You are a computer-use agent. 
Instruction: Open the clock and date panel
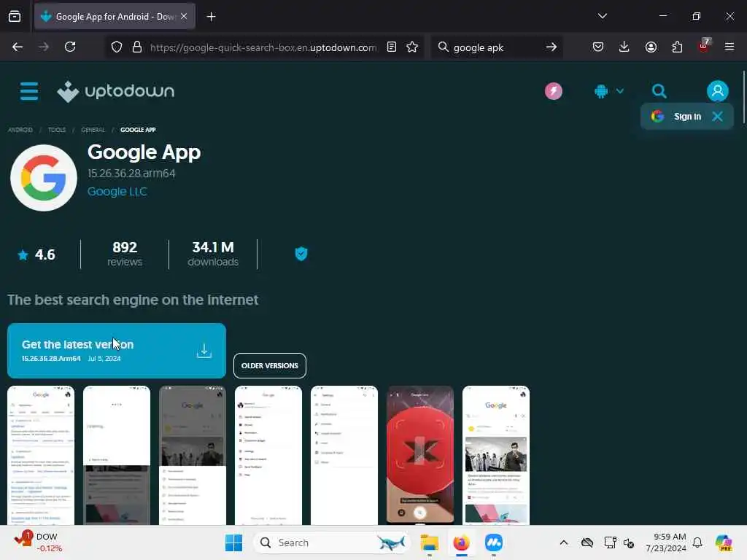[x=665, y=542]
